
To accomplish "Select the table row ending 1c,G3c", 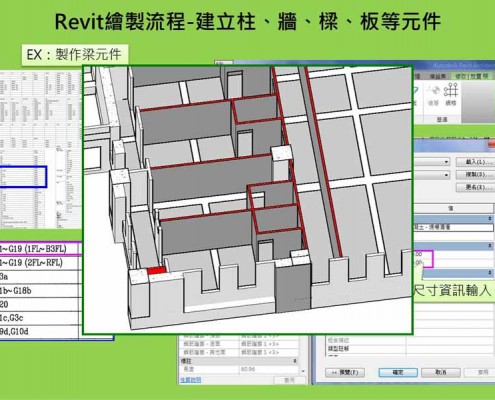I will [x=40, y=318].
